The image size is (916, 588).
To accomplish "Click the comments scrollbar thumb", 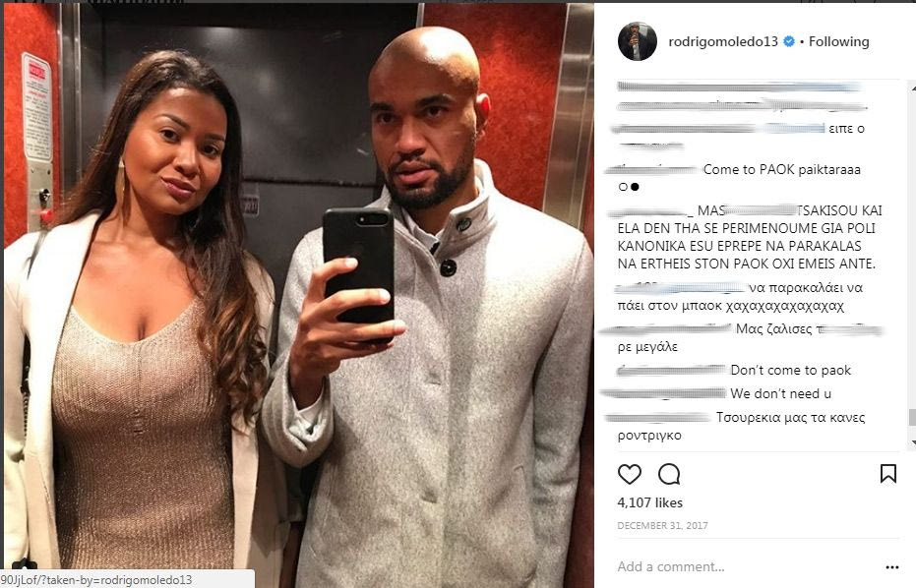I will [x=912, y=417].
